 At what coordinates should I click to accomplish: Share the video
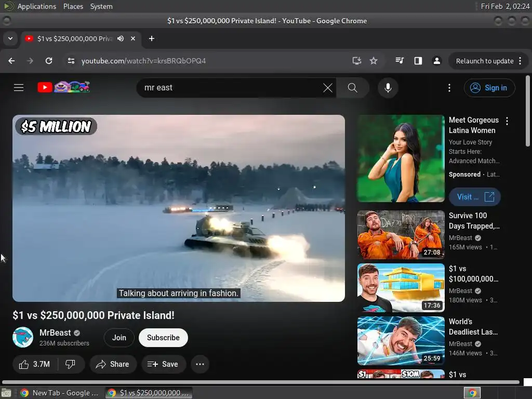[x=113, y=364]
